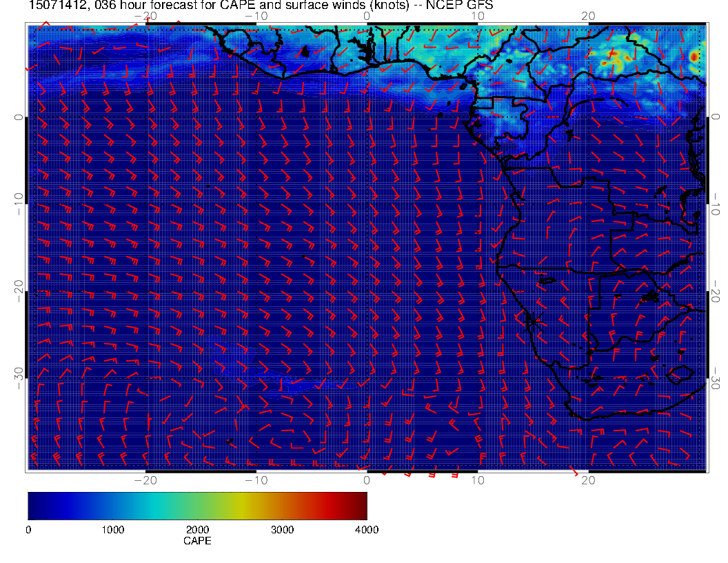728x563 pixels.
Task: Click the CAPE label below the colorbar
Action: pyautogui.click(x=197, y=542)
